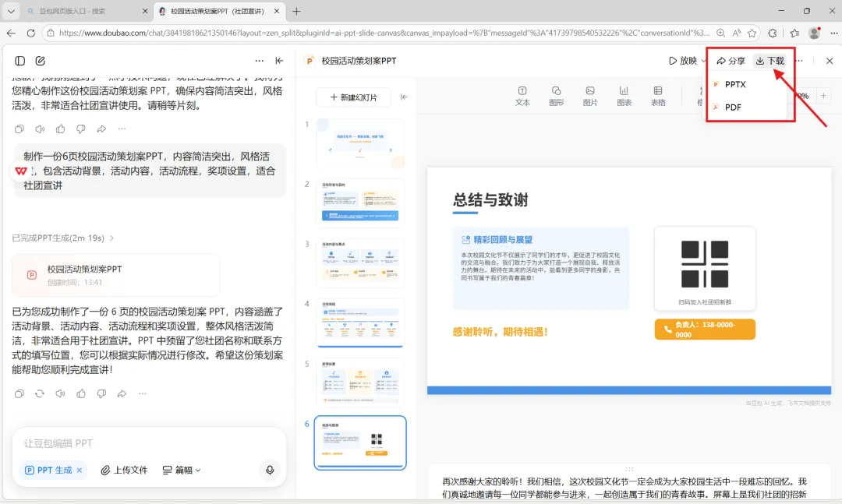This screenshot has width=842, height=504.
Task: Open more options under the final response
Action: 143,393
